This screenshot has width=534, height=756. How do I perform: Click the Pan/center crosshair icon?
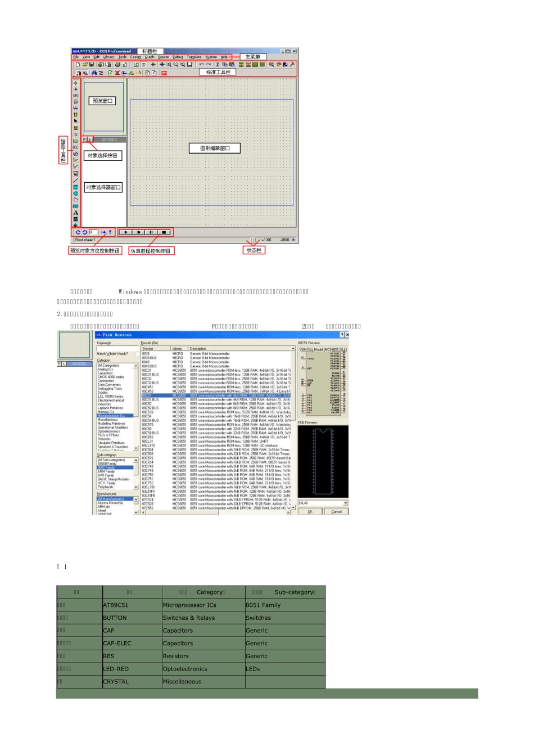(162, 64)
